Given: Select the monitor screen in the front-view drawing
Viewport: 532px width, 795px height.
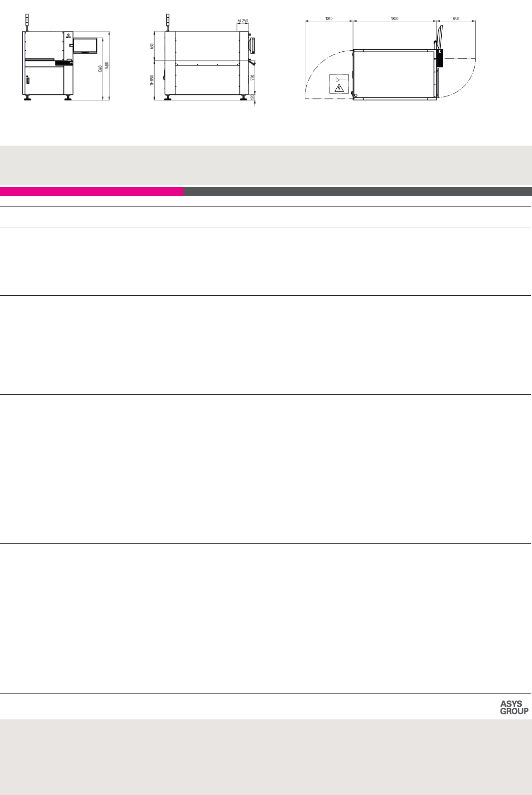Looking at the screenshot, I should (x=85, y=45).
